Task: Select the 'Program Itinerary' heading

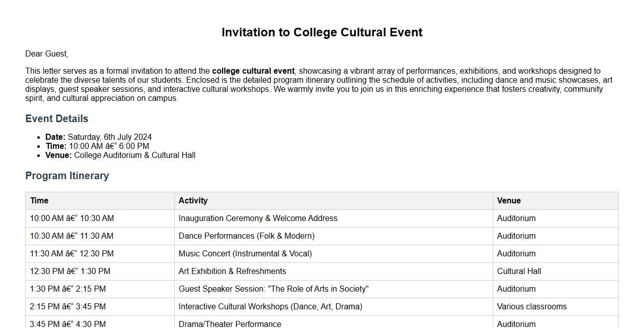Action: (67, 176)
